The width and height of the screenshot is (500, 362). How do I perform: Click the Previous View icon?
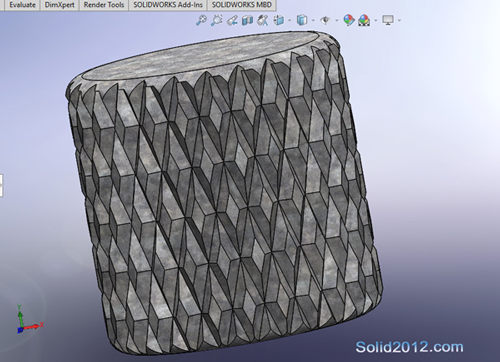pos(232,21)
